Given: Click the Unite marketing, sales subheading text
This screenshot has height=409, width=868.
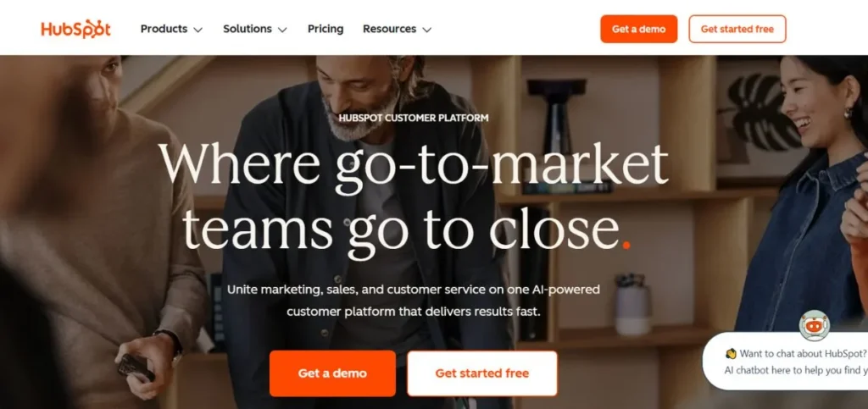Looking at the screenshot, I should point(414,300).
